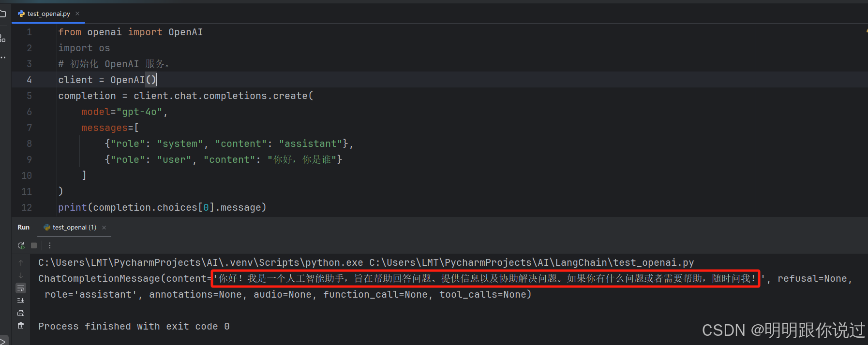Toggle soft-wrap in the Run console
Screen dimensions: 868x345
point(21,288)
